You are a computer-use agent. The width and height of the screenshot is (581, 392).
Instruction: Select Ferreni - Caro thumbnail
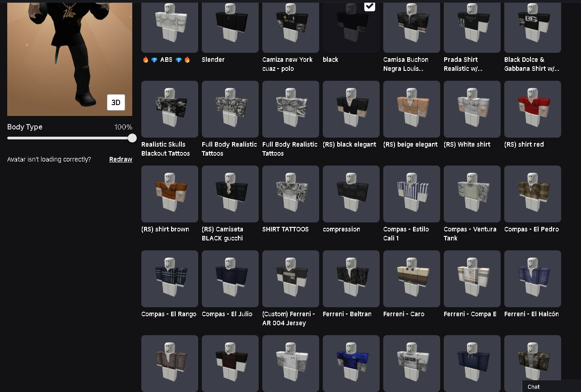[412, 279]
